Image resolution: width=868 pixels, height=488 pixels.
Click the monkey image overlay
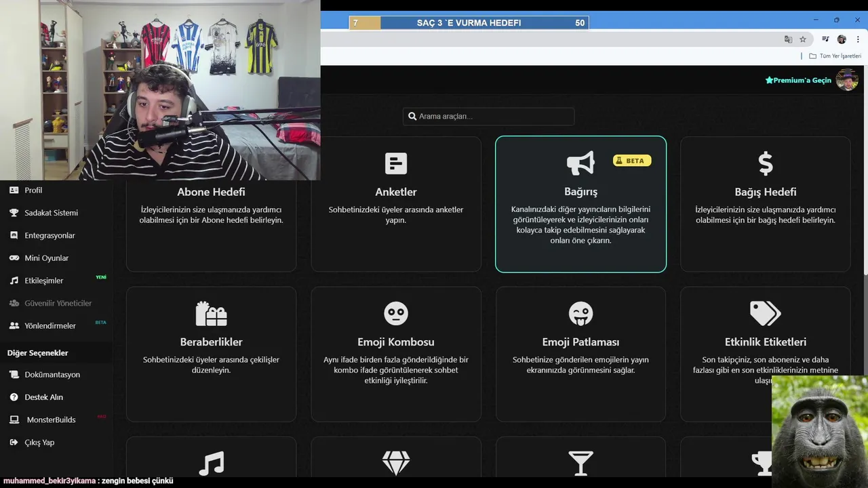tap(820, 432)
